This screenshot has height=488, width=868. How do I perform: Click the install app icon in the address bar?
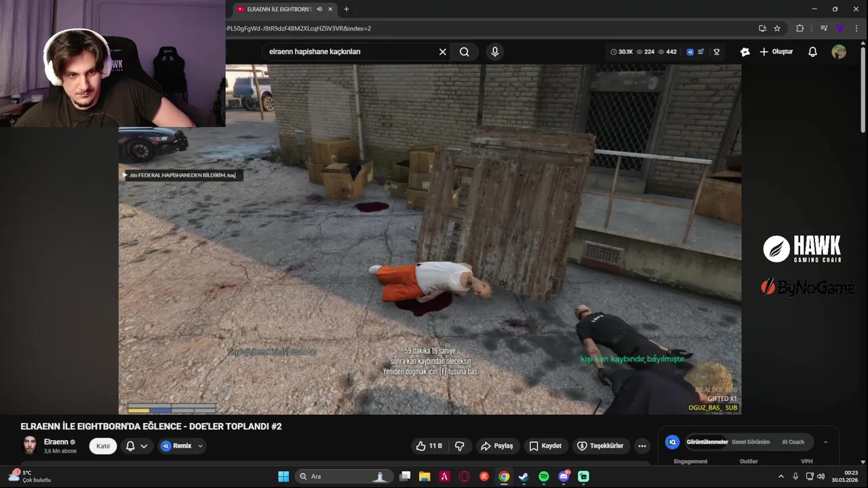pos(762,28)
